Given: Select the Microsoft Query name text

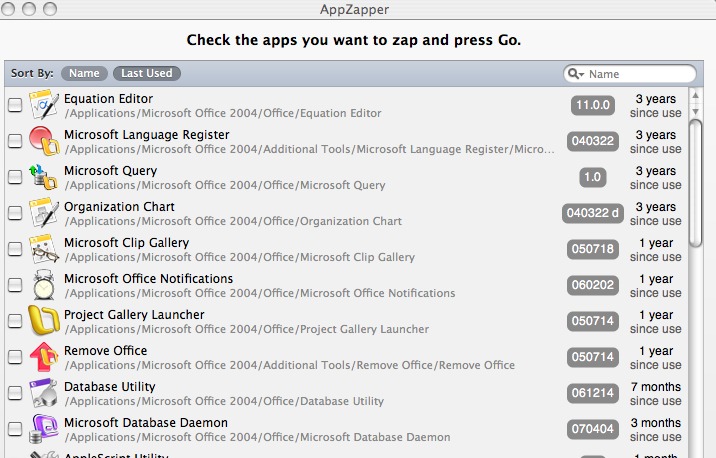Looking at the screenshot, I should [x=111, y=171].
